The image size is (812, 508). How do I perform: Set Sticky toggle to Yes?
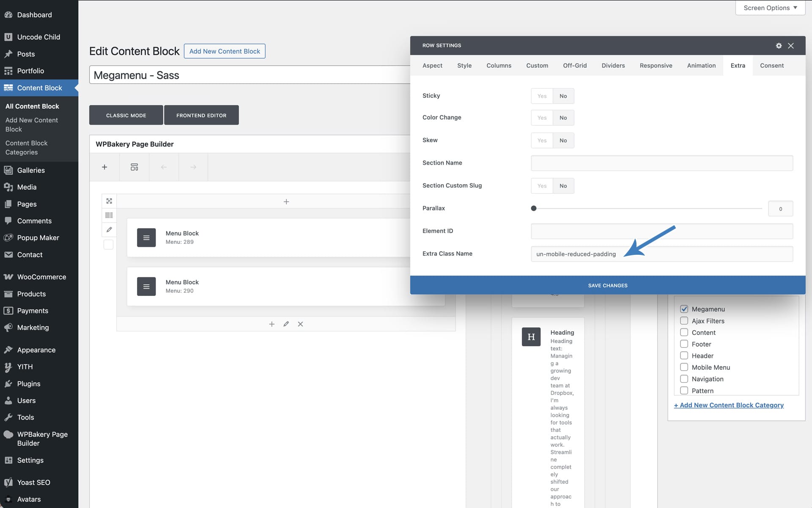pos(542,96)
